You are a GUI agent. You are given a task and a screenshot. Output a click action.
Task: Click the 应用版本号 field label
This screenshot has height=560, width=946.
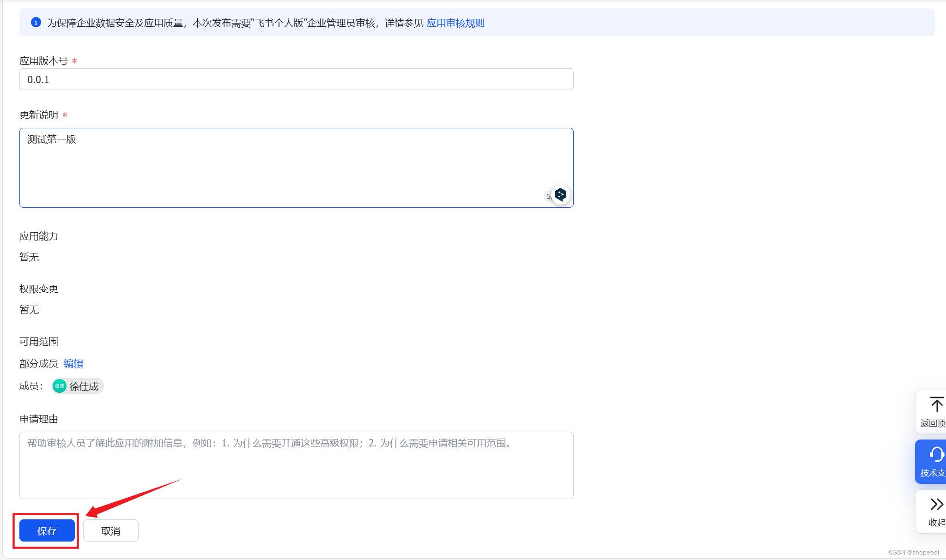pyautogui.click(x=43, y=61)
